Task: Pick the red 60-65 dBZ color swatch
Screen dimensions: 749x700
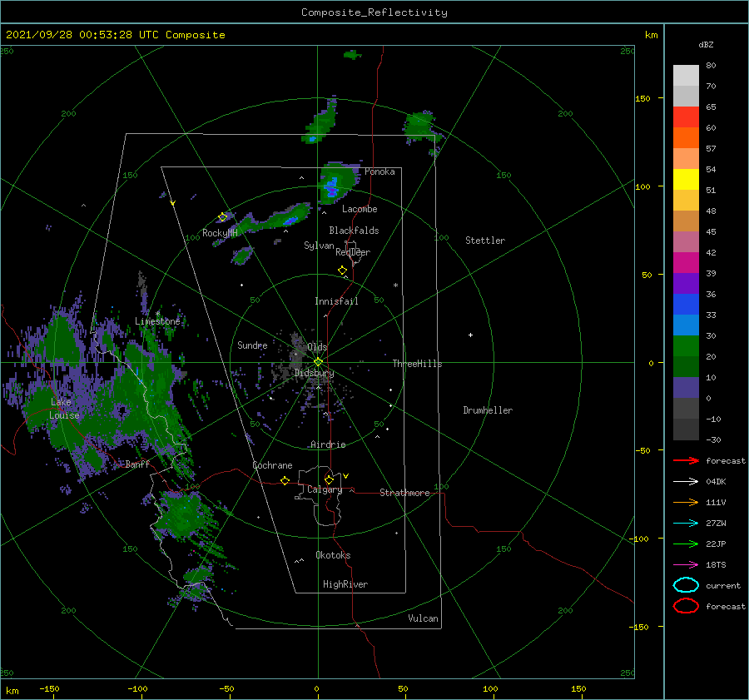Action: 686,117
